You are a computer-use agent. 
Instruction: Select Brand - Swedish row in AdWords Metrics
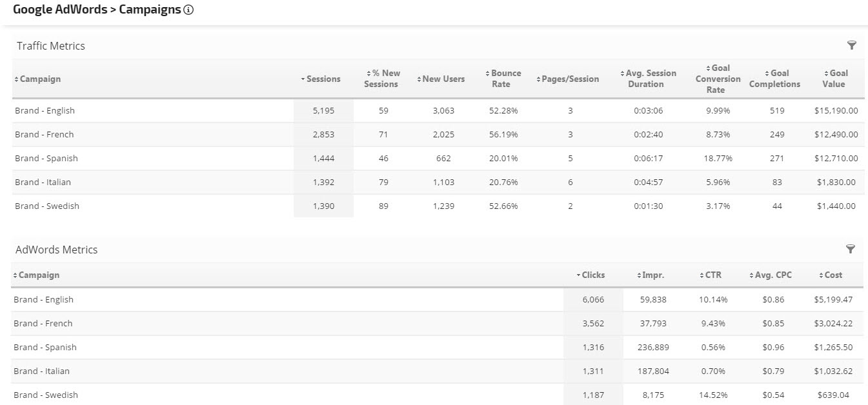tap(45, 395)
